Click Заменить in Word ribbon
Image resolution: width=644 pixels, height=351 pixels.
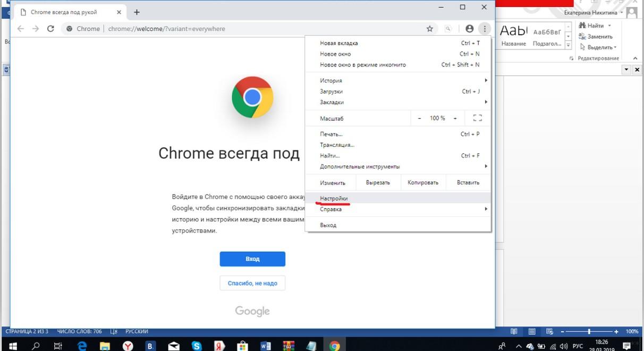pyautogui.click(x=596, y=37)
